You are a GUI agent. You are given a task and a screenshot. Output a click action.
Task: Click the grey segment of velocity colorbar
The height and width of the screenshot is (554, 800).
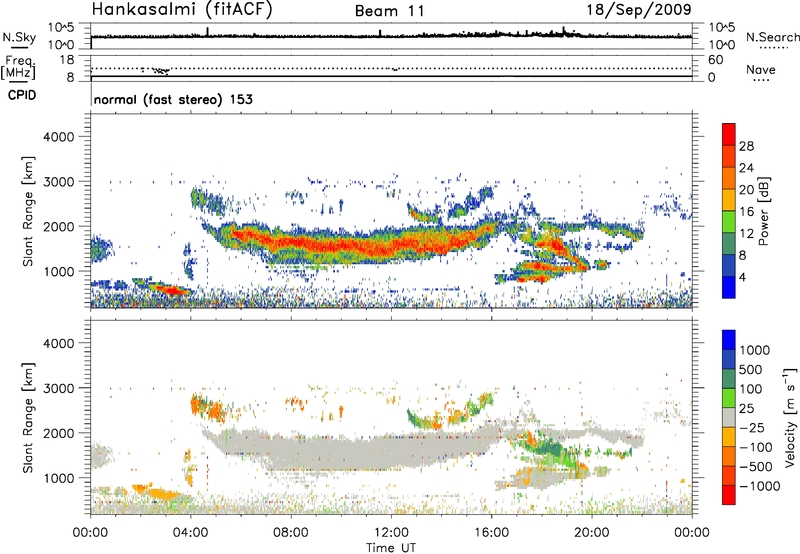click(x=729, y=417)
